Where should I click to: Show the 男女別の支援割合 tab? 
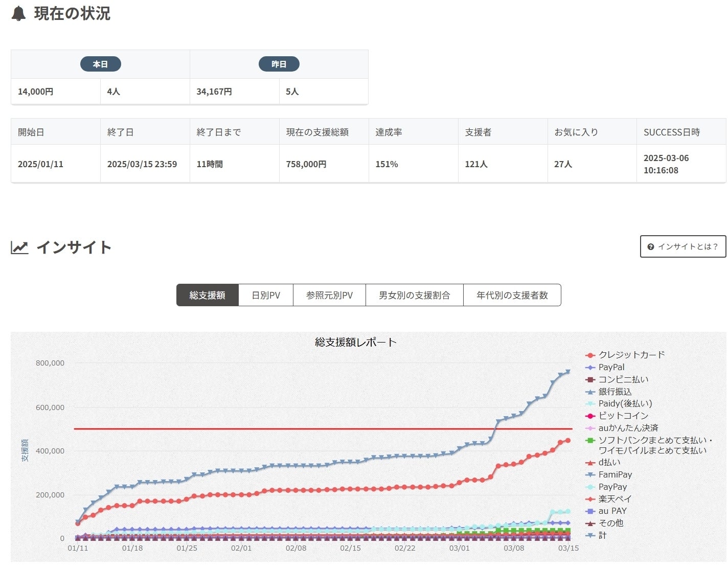point(414,296)
